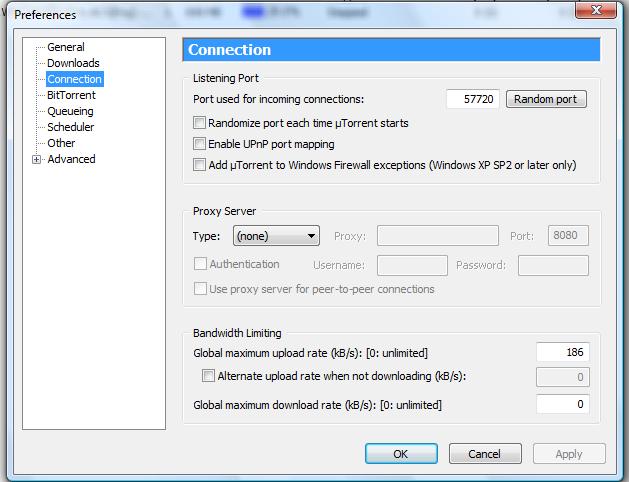The height and width of the screenshot is (482, 629).
Task: Click the incoming connections port field
Action: 473,99
